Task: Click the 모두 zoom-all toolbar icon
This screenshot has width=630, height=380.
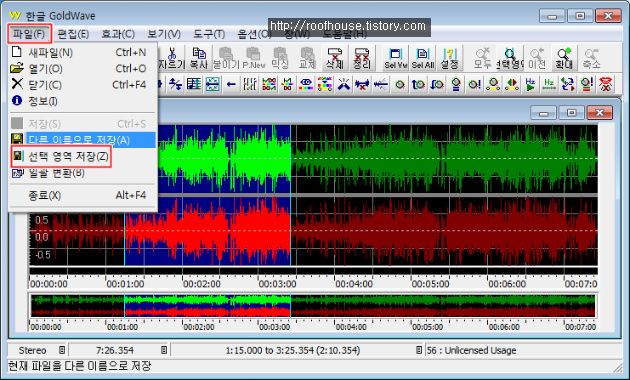Action: pyautogui.click(x=482, y=58)
